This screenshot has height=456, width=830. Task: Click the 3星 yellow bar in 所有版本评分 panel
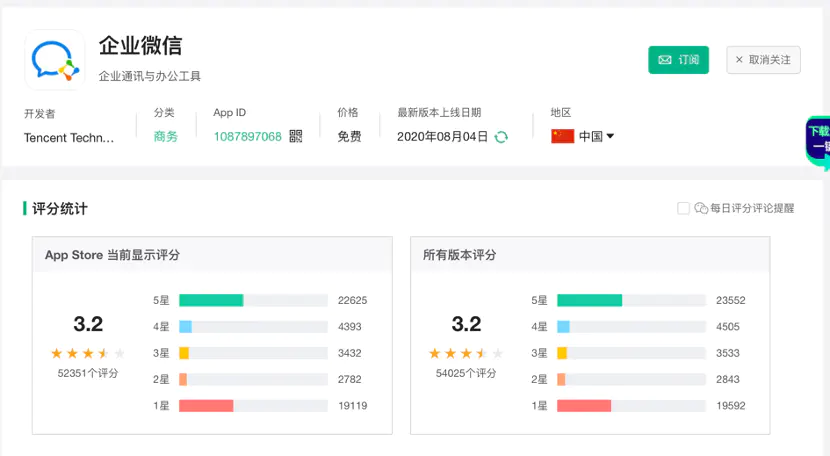(562, 353)
